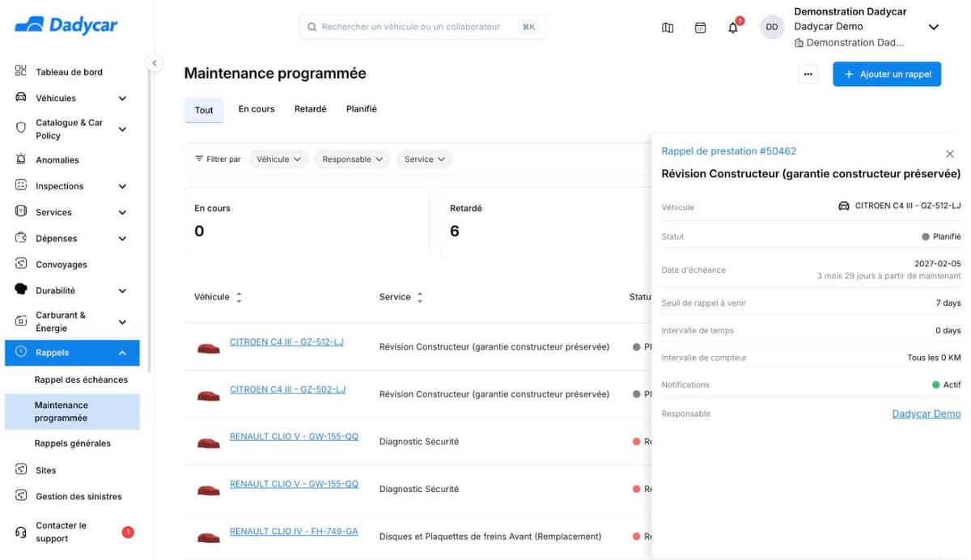Click the 2027-02-05 due date value
Screen dimensions: 971x560
(938, 264)
